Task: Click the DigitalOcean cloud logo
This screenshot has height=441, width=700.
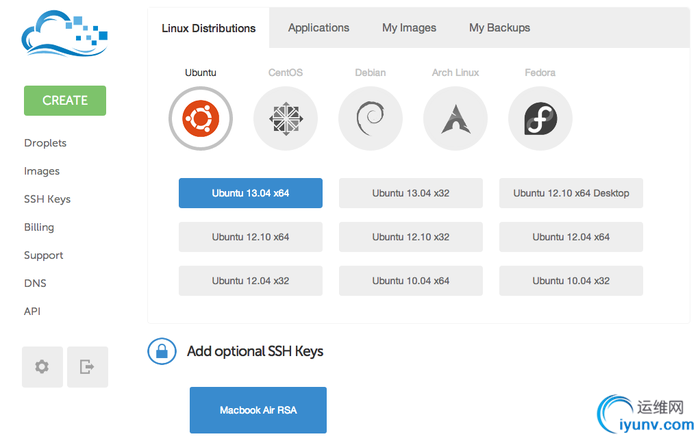Action: tap(65, 33)
